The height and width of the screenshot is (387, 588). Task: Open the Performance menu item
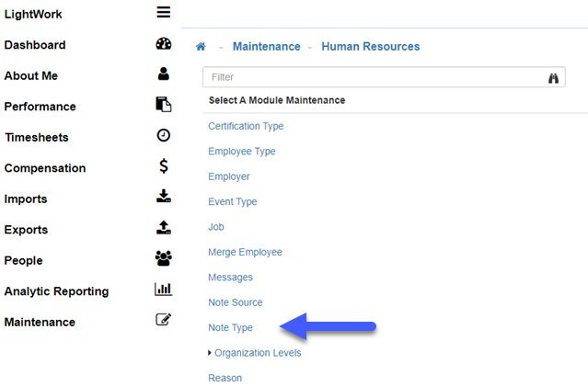pos(40,107)
